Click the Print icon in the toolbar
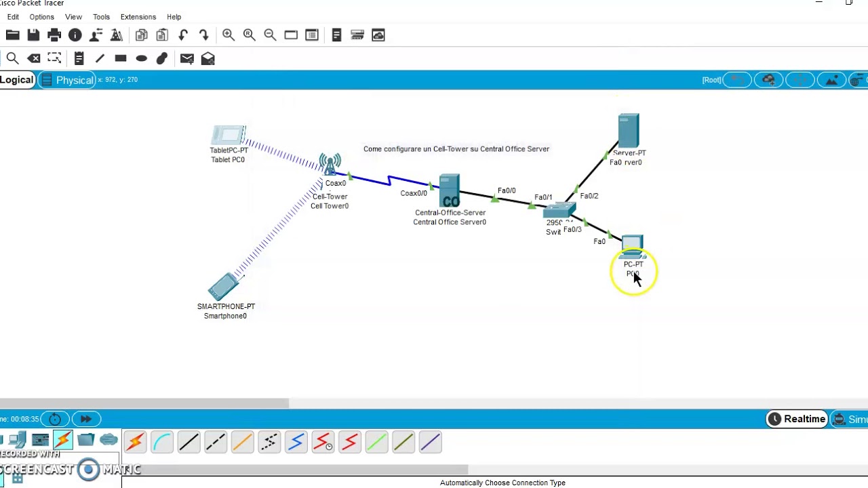Image resolution: width=868 pixels, height=488 pixels. pyautogui.click(x=54, y=35)
